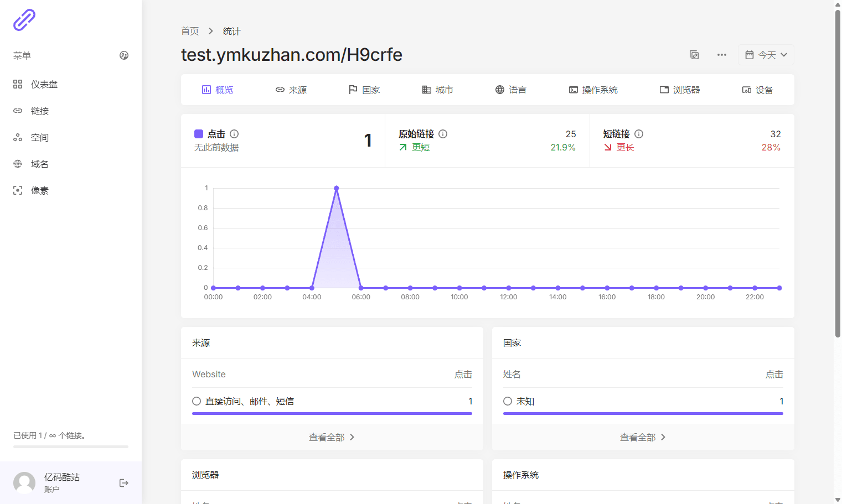
Task: Open the 今天 date range dropdown
Action: pyautogui.click(x=766, y=55)
